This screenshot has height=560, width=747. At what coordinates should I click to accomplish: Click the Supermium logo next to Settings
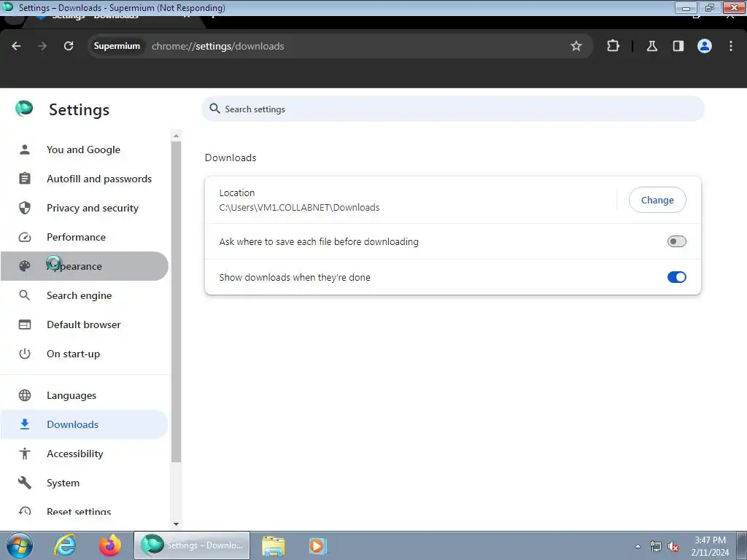(24, 109)
